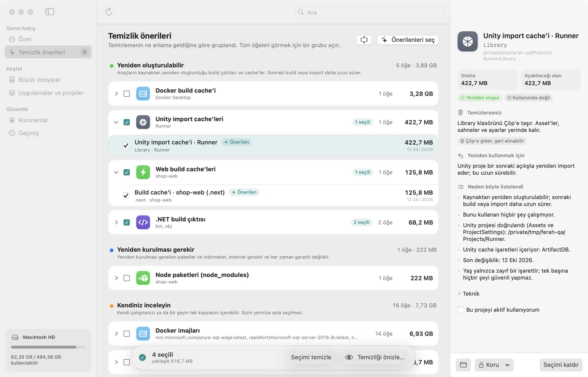The image size is (588, 377).
Task: Collapse the Unity import cache'leri group
Action: tap(116, 122)
